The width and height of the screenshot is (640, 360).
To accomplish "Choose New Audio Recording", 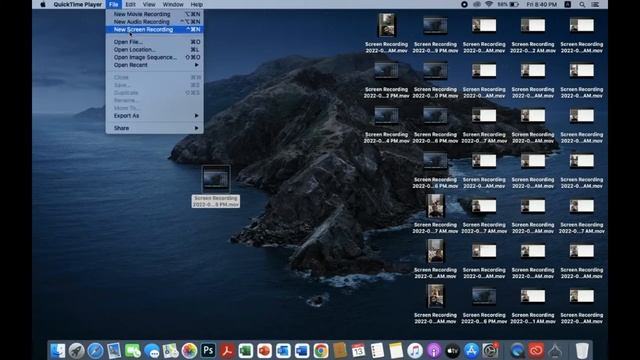I will pyautogui.click(x=154, y=22).
